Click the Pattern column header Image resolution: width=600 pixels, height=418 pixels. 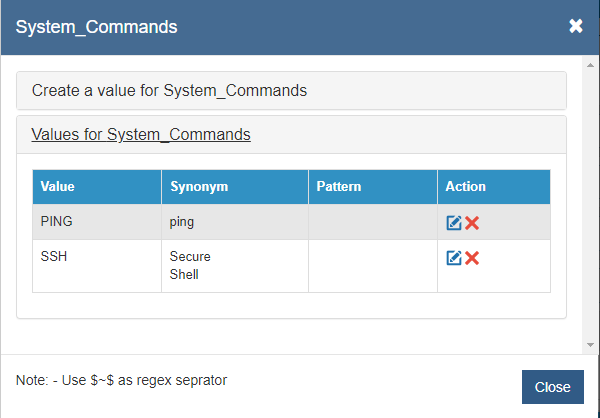pos(338,187)
